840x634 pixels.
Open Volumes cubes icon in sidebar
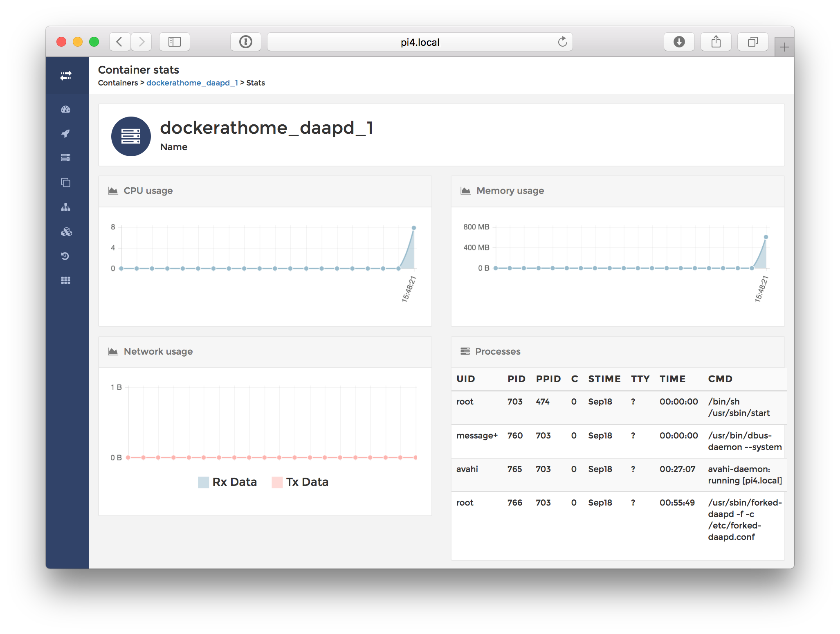tap(66, 232)
